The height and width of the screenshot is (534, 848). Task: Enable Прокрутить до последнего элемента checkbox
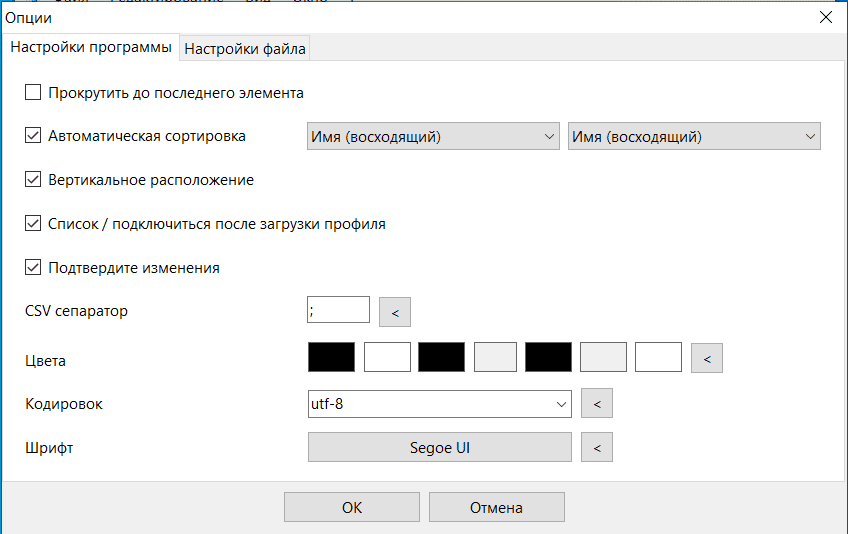tap(33, 93)
